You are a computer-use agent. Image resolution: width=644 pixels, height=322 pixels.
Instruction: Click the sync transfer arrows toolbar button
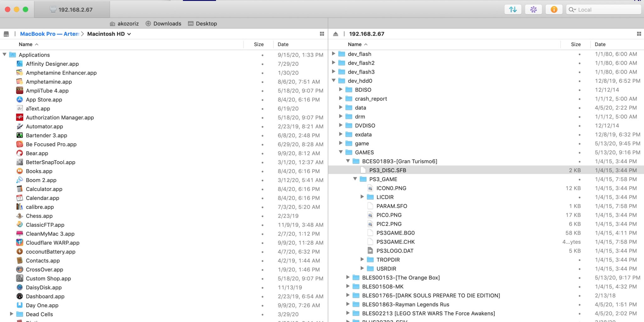513,9
